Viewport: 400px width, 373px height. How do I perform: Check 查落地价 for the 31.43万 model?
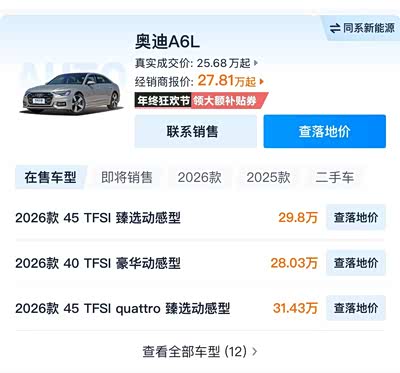point(356,308)
